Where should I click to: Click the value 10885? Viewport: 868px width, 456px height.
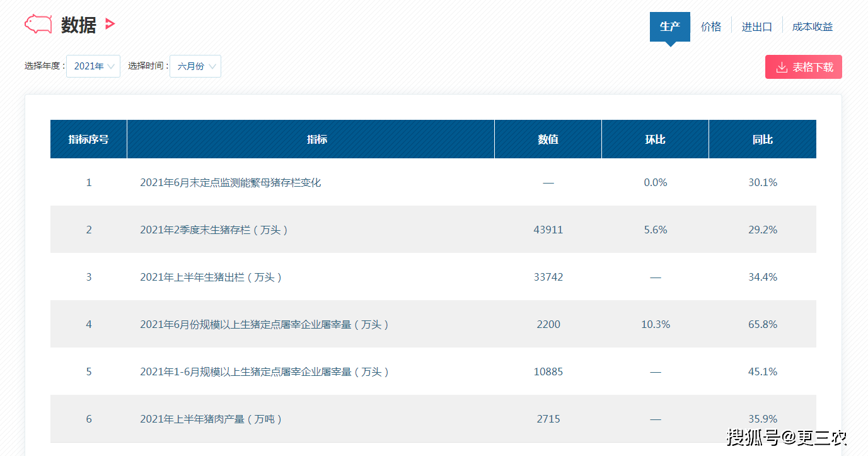pos(548,371)
